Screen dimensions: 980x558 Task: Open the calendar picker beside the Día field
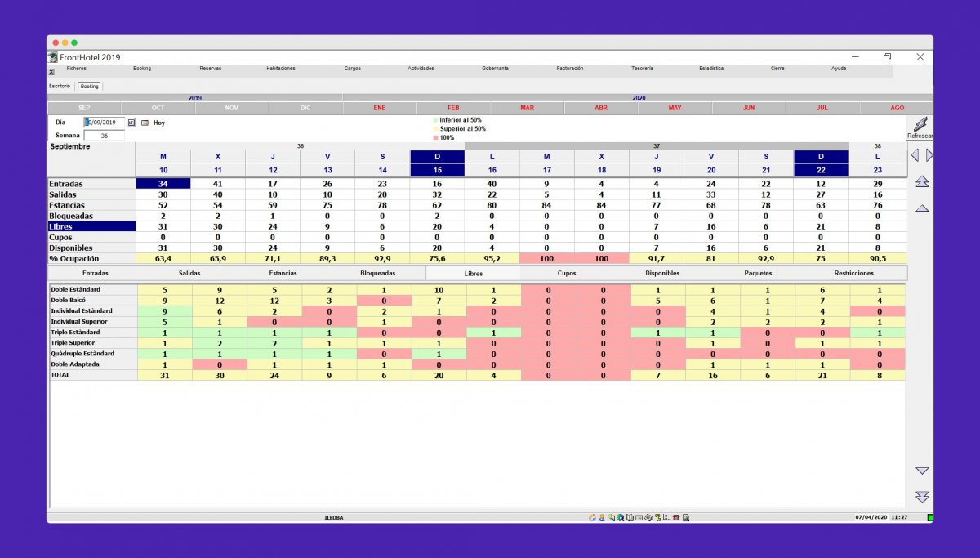coord(131,123)
